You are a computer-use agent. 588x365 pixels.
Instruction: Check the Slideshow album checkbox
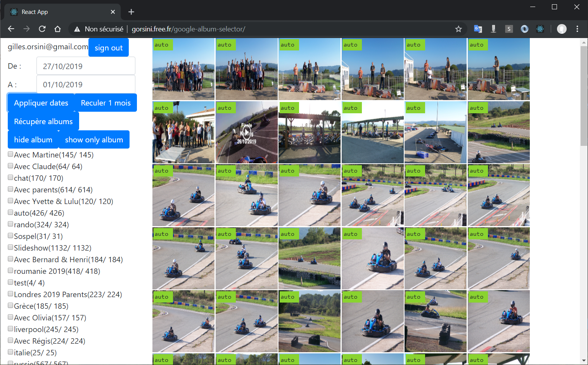coord(10,247)
